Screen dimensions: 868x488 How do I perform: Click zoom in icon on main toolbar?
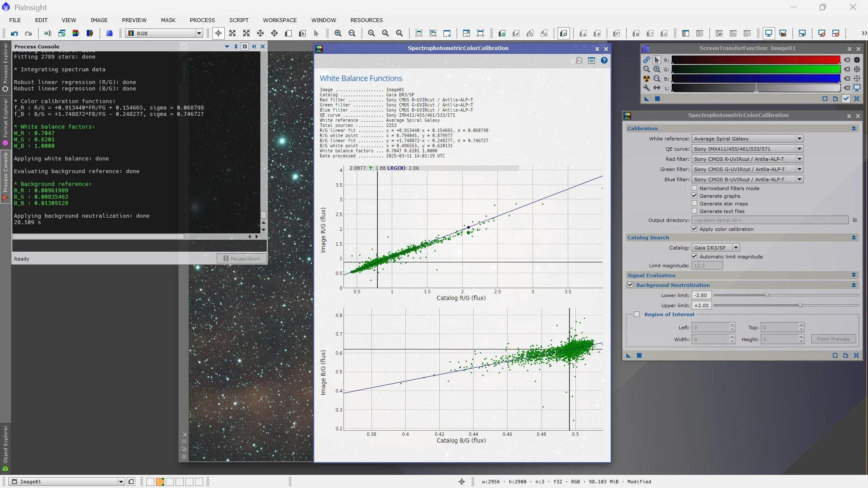coord(338,33)
